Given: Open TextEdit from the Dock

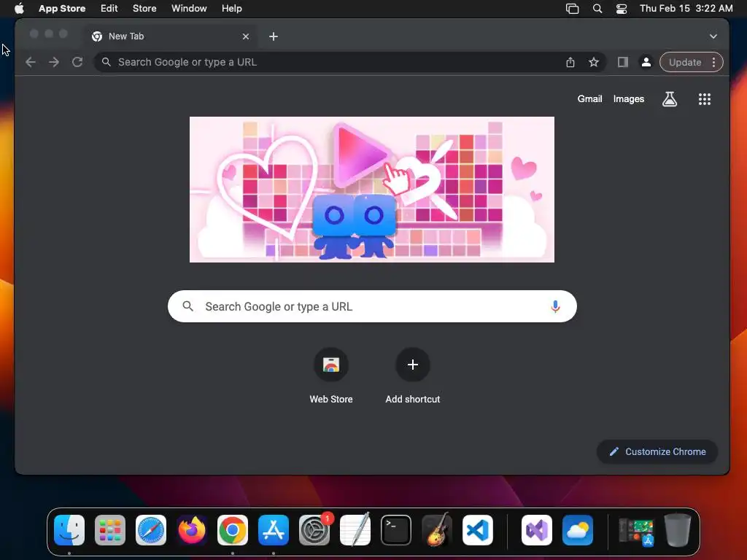Looking at the screenshot, I should pos(355,530).
